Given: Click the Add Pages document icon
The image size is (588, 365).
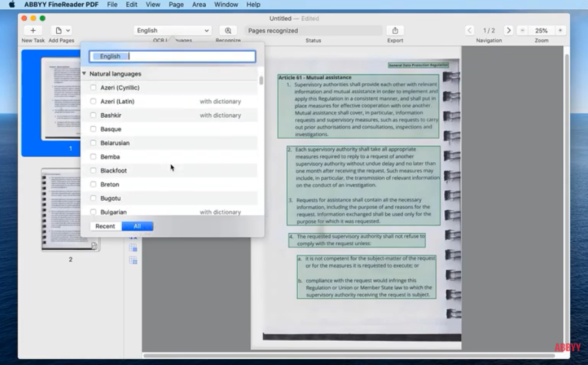Looking at the screenshot, I should tap(59, 30).
